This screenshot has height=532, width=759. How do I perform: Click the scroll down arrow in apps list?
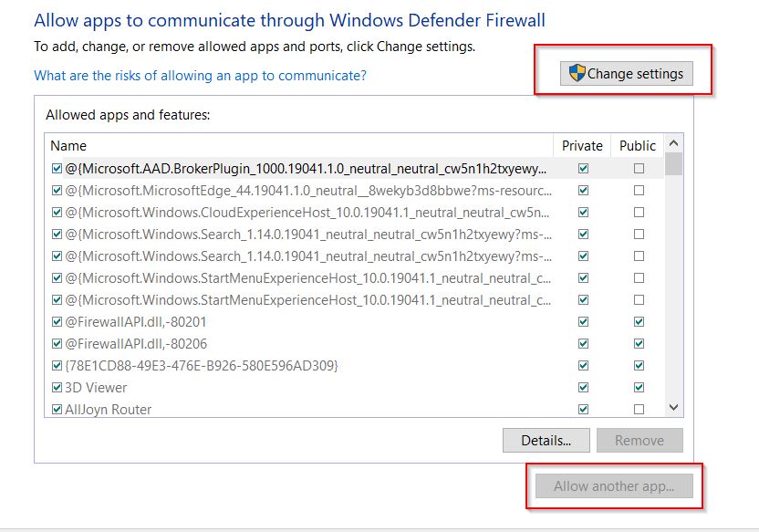click(673, 408)
